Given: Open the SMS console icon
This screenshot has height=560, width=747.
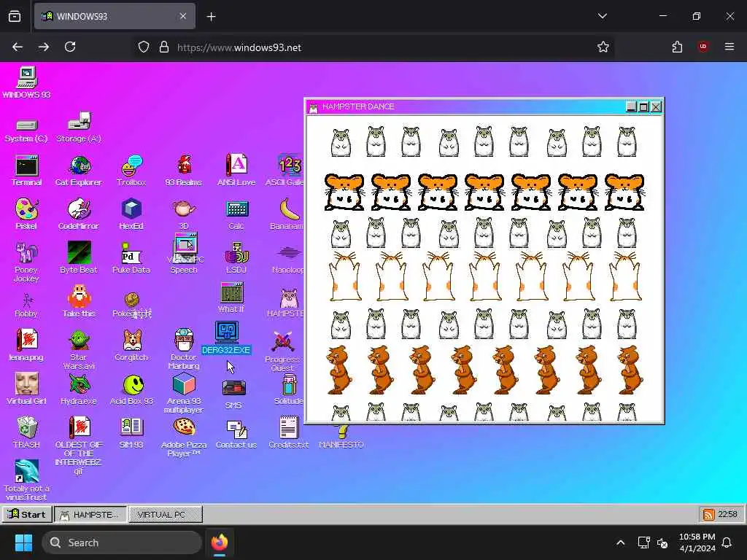Looking at the screenshot, I should 233,394.
